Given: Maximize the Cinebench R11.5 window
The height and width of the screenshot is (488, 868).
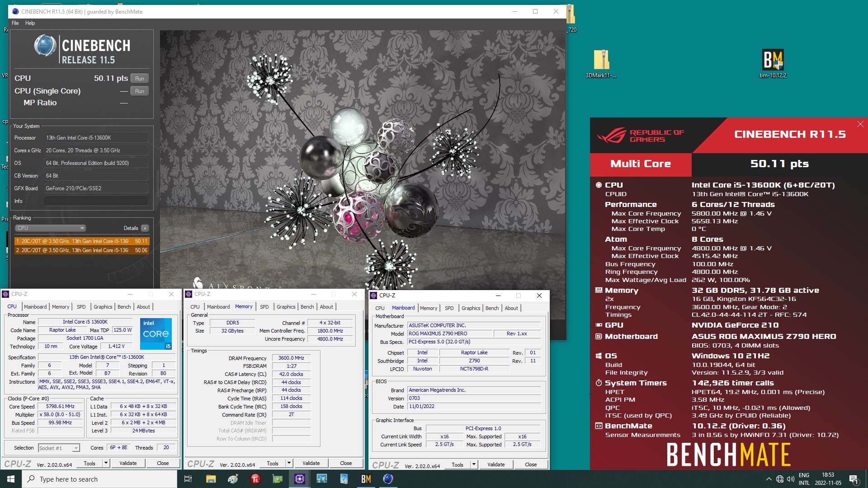Looking at the screenshot, I should tap(535, 11).
